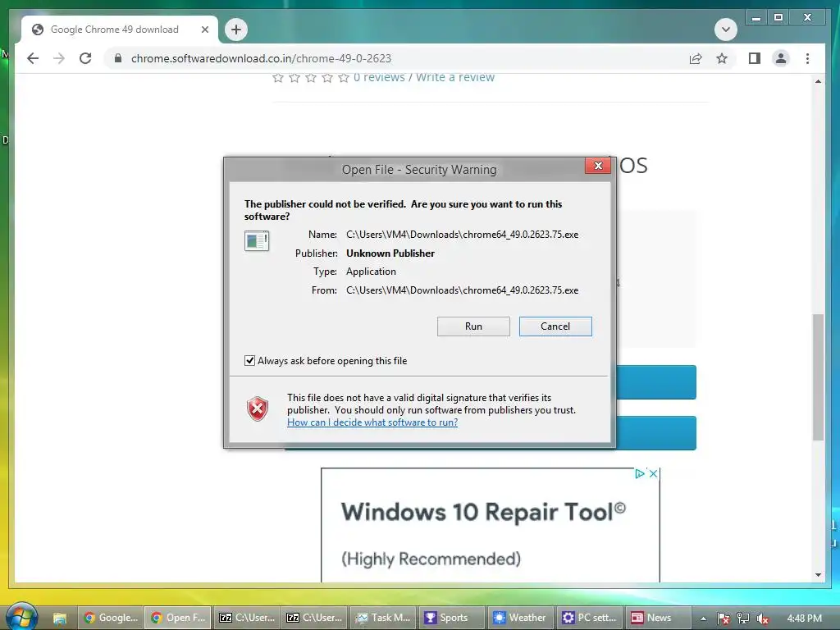Switch to second 7-Zip C:\User... taskbar item
The width and height of the screenshot is (840, 630).
[x=314, y=618]
